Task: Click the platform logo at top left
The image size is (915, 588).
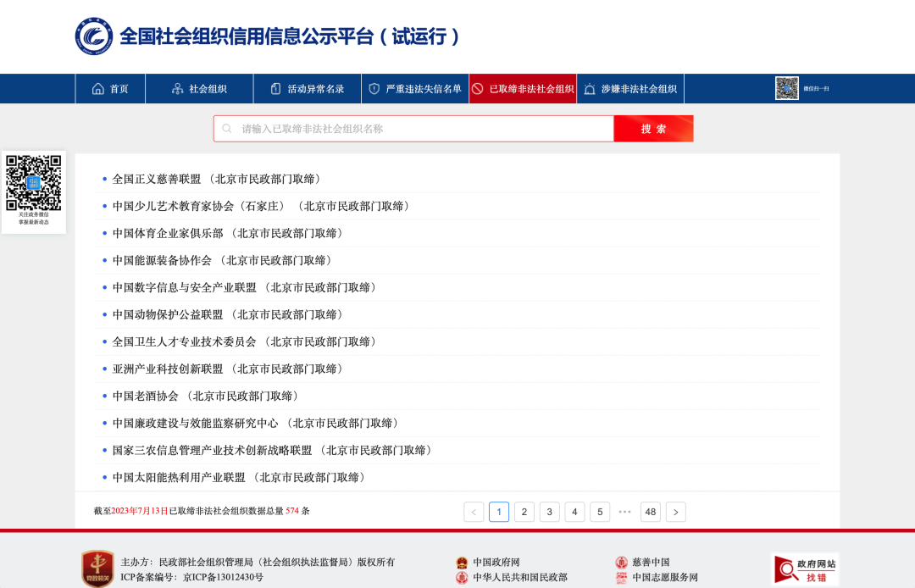Action: pyautogui.click(x=95, y=36)
